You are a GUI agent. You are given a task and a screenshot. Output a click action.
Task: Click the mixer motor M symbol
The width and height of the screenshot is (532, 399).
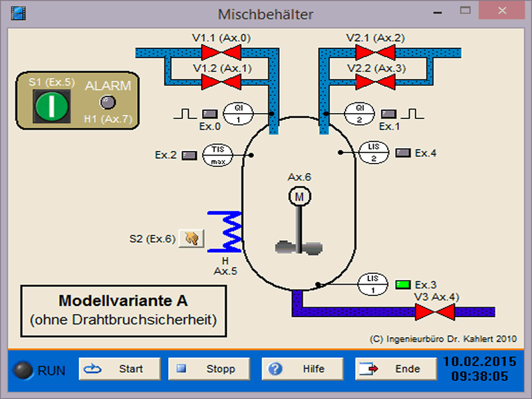point(299,196)
